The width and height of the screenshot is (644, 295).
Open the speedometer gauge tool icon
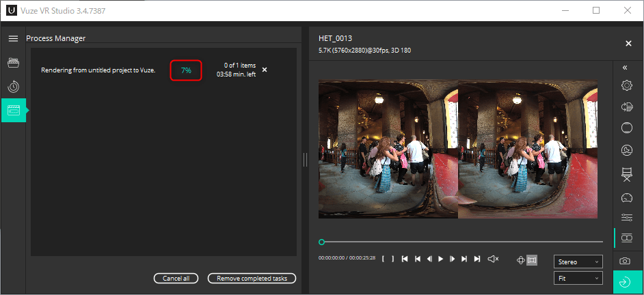click(x=626, y=197)
